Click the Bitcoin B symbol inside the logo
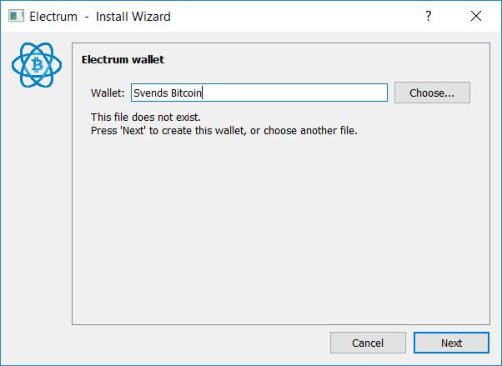Screen dimensions: 502x366 (37, 65)
